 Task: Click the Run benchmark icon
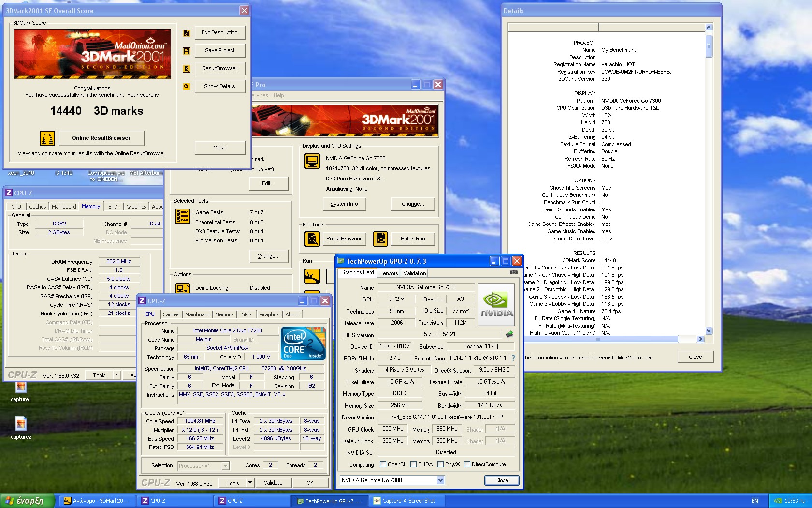[x=312, y=276]
